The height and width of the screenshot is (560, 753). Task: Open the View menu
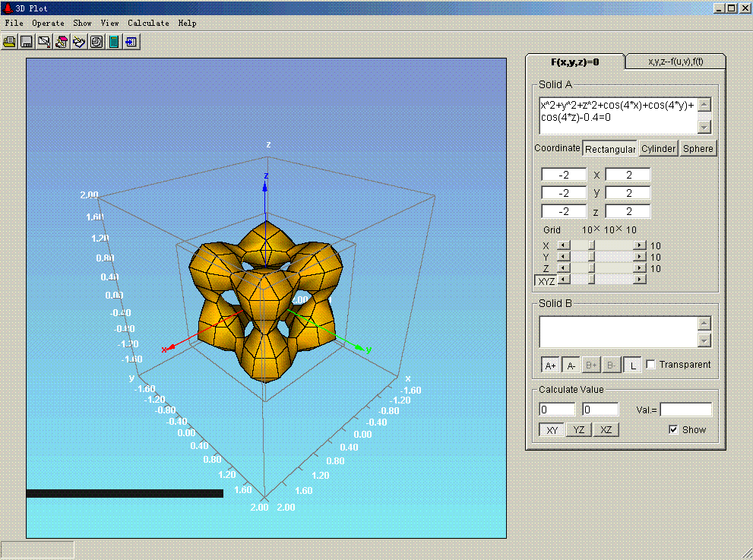(109, 23)
